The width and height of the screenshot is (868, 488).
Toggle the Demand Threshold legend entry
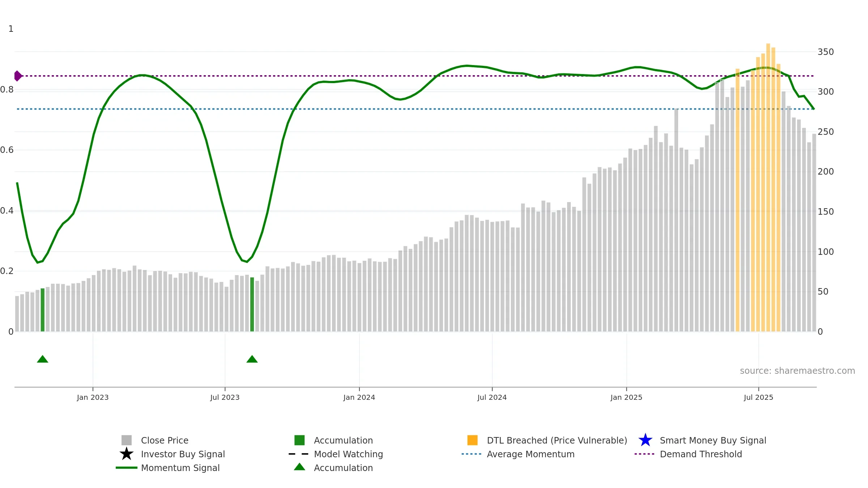688,454
